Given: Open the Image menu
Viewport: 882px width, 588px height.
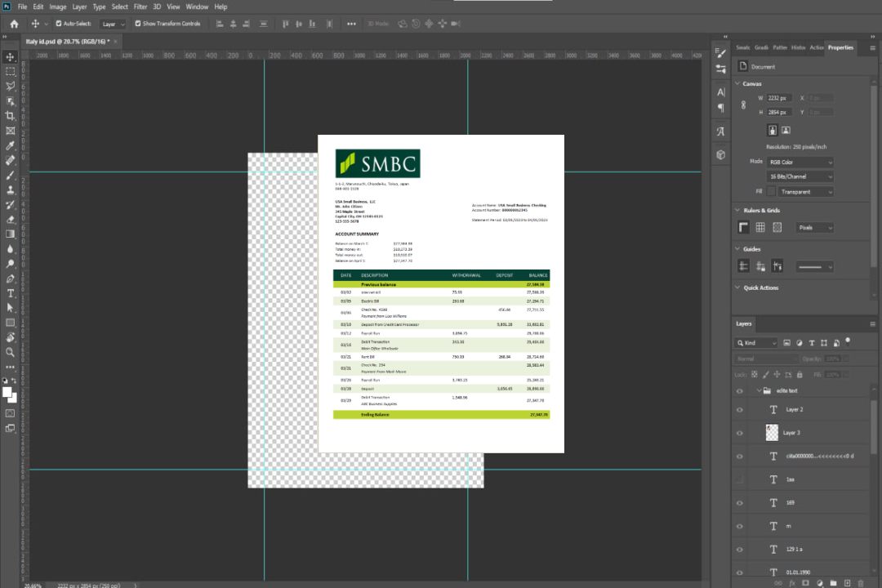Looking at the screenshot, I should pos(57,7).
